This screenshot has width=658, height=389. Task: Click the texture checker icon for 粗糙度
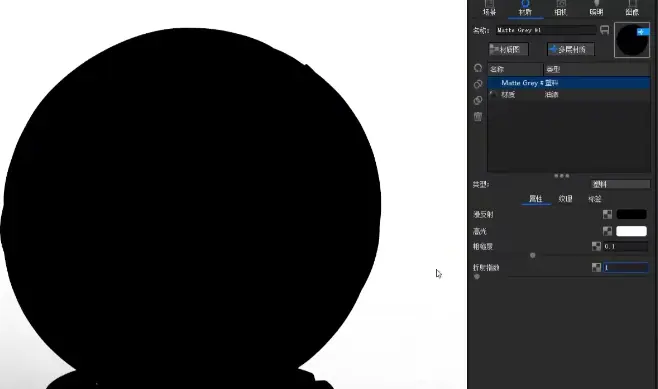pyautogui.click(x=596, y=246)
